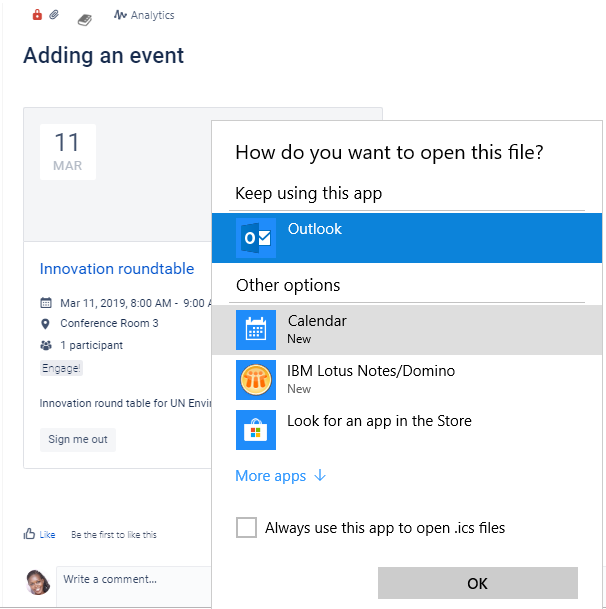Click the OK button in the dialog
This screenshot has height=609, width=606.
pos(478,583)
